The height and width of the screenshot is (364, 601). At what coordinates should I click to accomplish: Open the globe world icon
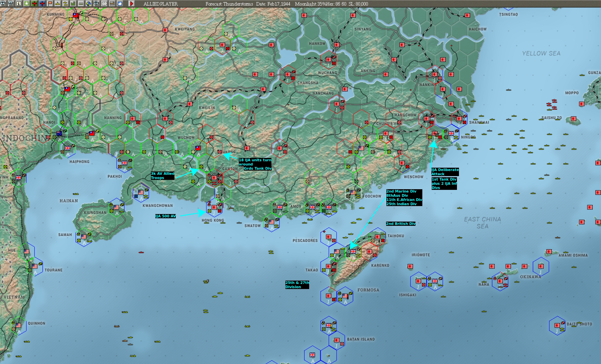tap(89, 4)
